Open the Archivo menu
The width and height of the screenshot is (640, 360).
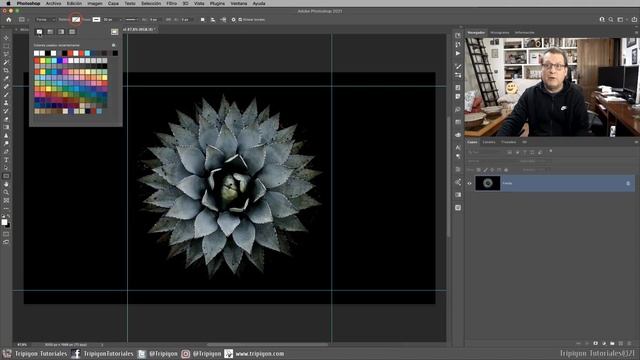click(53, 3)
